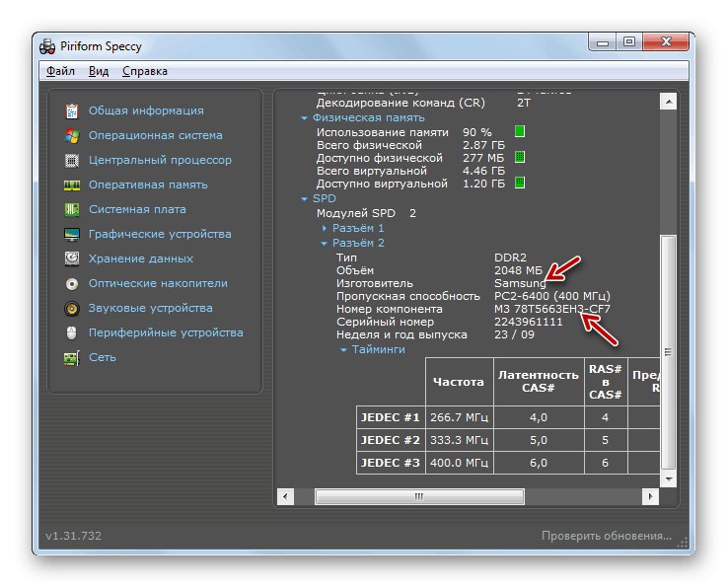
Task: Click horizontal scrollbar left arrow
Action: point(285,496)
